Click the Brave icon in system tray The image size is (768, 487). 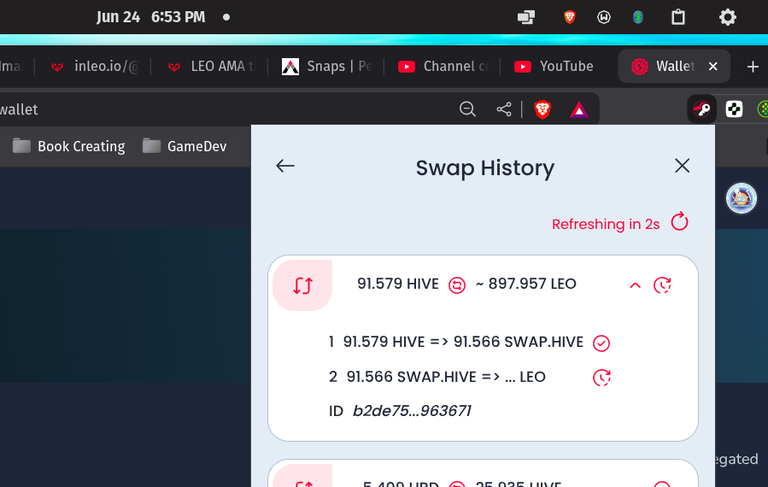[569, 17]
